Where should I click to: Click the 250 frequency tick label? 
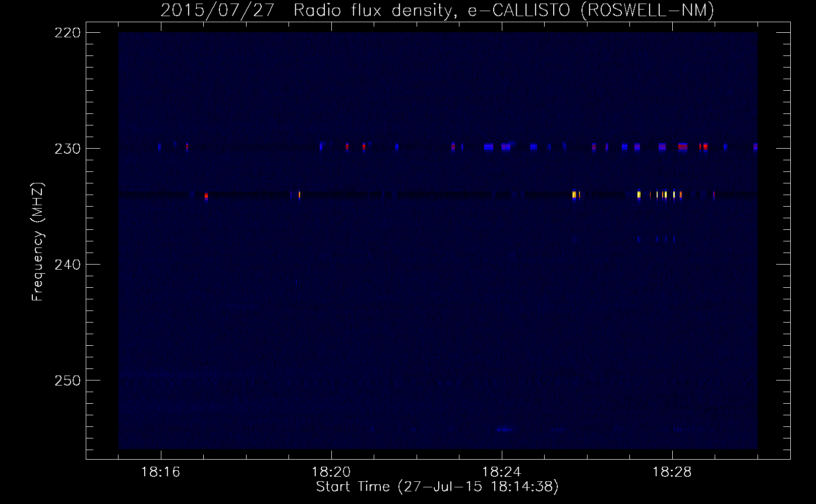68,381
